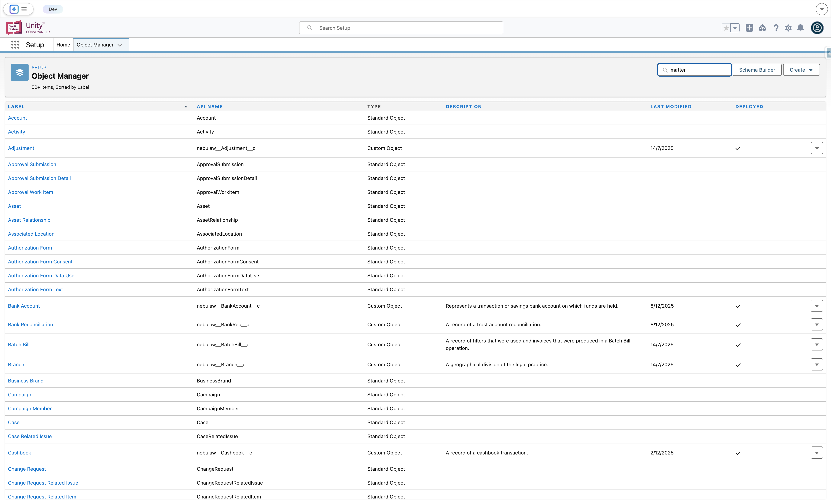Click the SETUP breadcrumb link
The image size is (831, 504).
(39, 67)
